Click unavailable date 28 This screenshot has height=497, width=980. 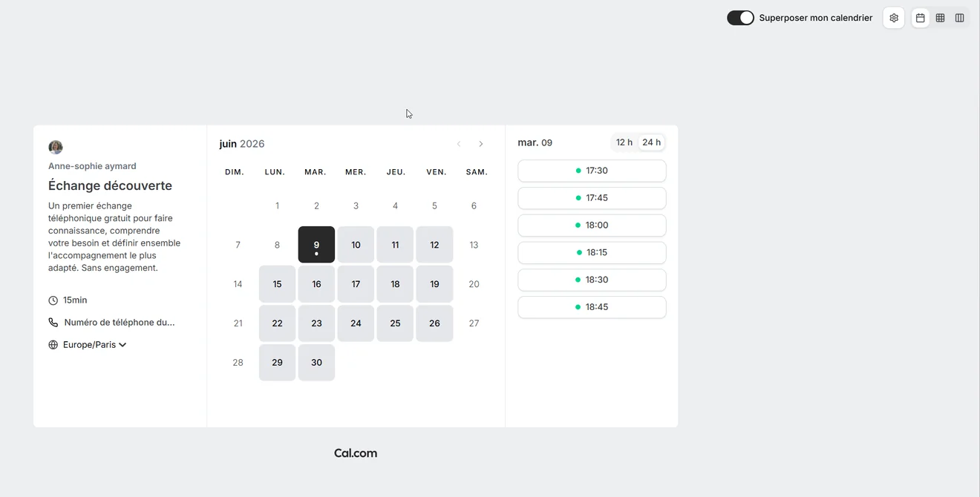pos(238,363)
